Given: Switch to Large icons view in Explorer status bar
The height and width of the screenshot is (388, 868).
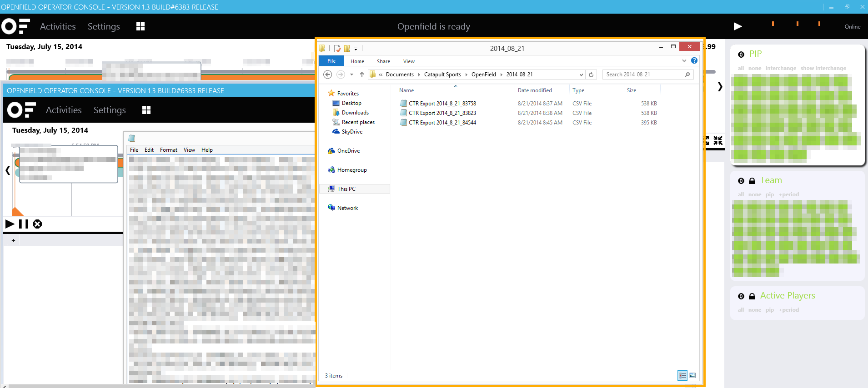Looking at the screenshot, I should click(x=692, y=375).
